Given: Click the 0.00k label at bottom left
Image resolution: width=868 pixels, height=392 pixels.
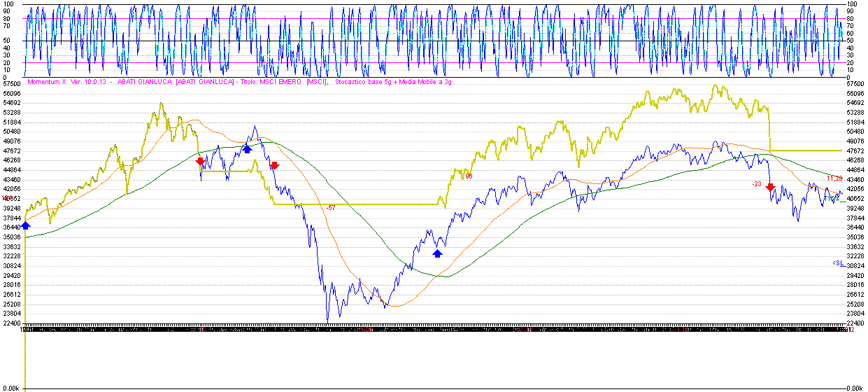Looking at the screenshot, I should [12, 388].
